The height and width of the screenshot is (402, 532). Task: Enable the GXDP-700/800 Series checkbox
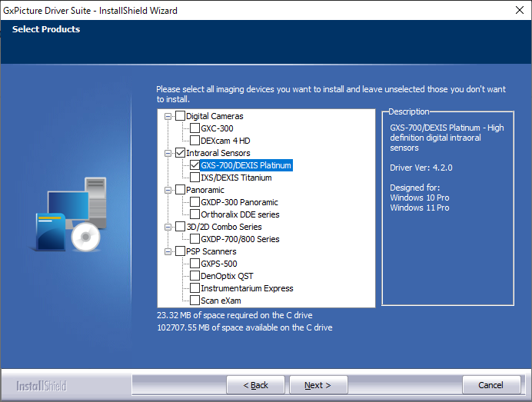pyautogui.click(x=195, y=239)
